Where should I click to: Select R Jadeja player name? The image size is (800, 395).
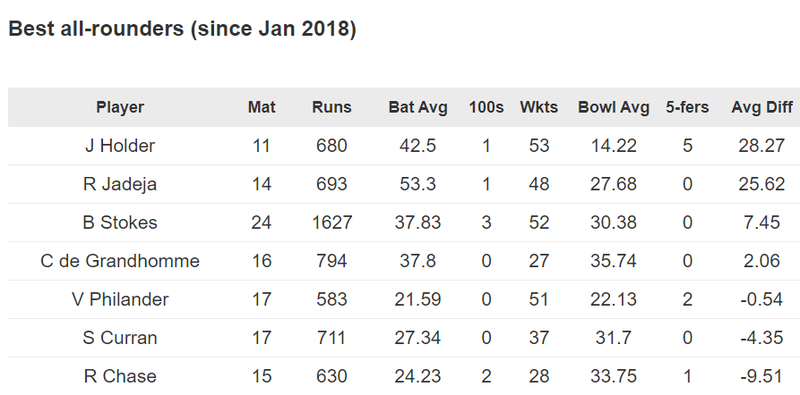(x=120, y=184)
